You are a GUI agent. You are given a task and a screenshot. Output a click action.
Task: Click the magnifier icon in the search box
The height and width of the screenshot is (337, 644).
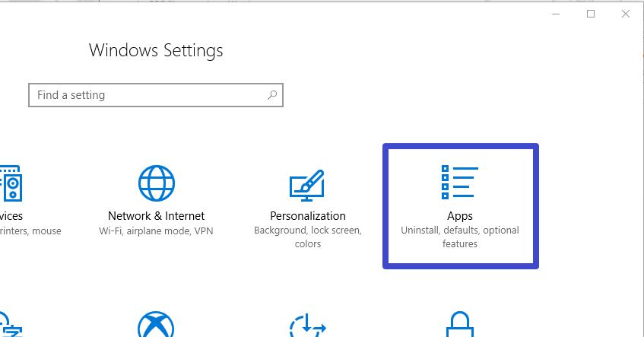pos(272,96)
